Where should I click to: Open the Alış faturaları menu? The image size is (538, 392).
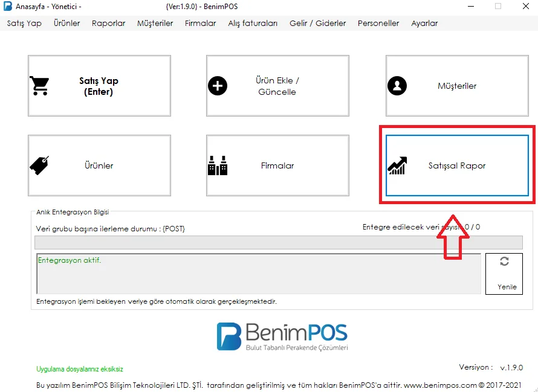(253, 24)
